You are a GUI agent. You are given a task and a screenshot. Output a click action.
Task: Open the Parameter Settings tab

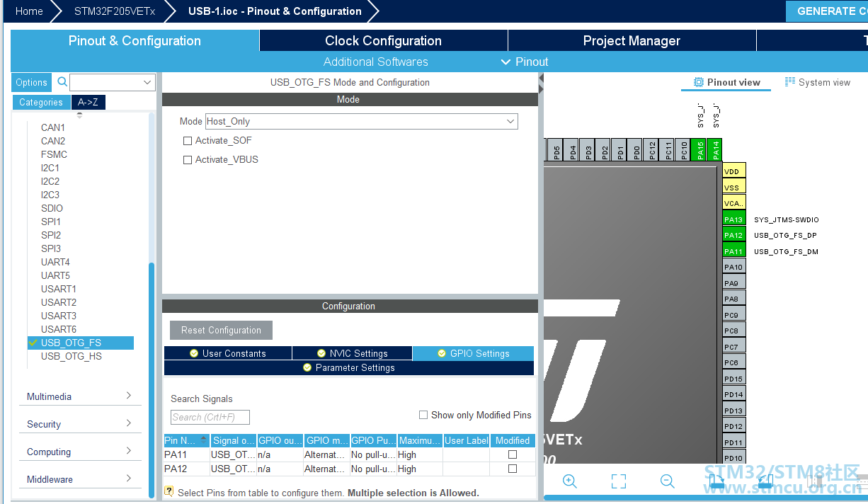click(x=348, y=367)
